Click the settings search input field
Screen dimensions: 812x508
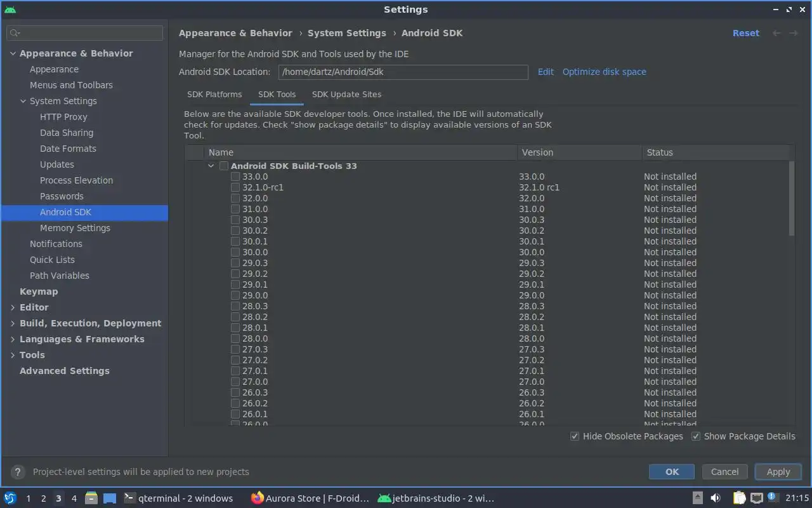[x=85, y=33]
